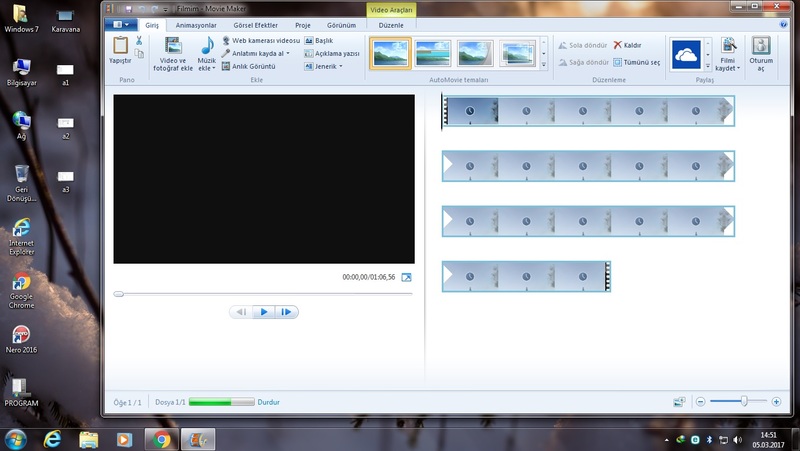The width and height of the screenshot is (800, 451).
Task: Open Filmi kaydet dropdown arrow
Action: click(x=738, y=68)
